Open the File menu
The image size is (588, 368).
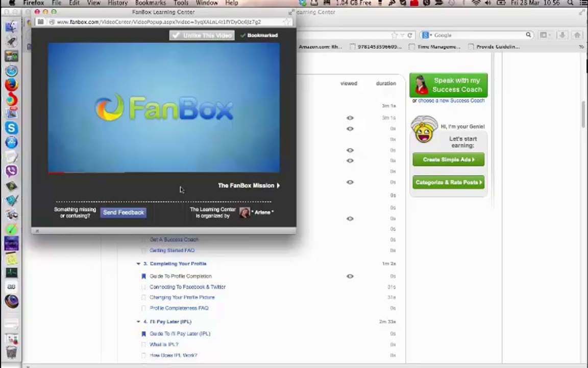click(x=57, y=3)
